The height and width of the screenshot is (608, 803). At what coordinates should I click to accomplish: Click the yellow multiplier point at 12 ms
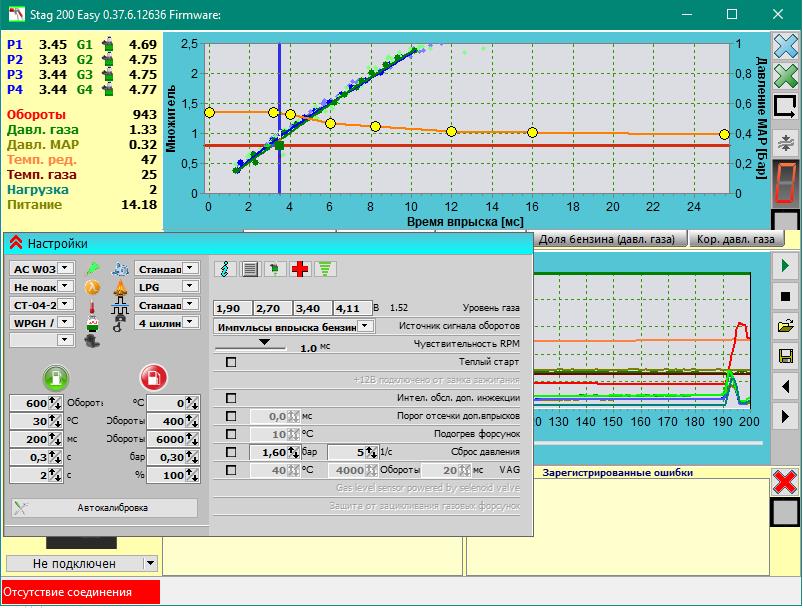click(x=451, y=132)
